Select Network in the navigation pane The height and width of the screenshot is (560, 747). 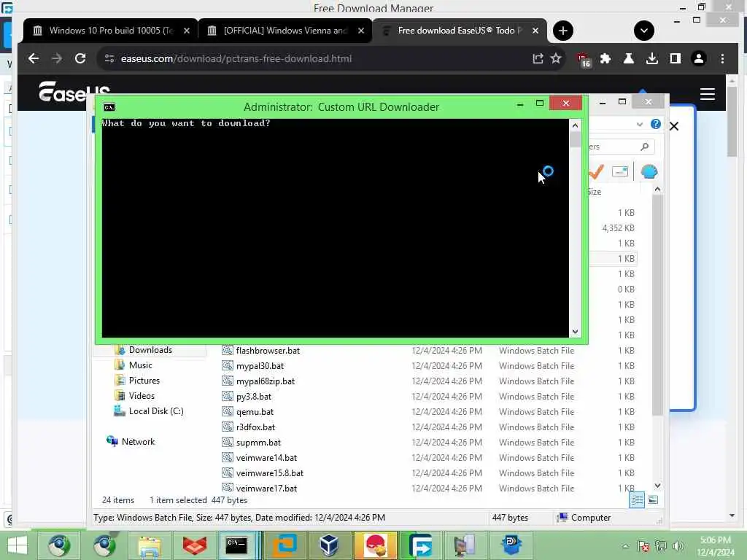point(138,441)
